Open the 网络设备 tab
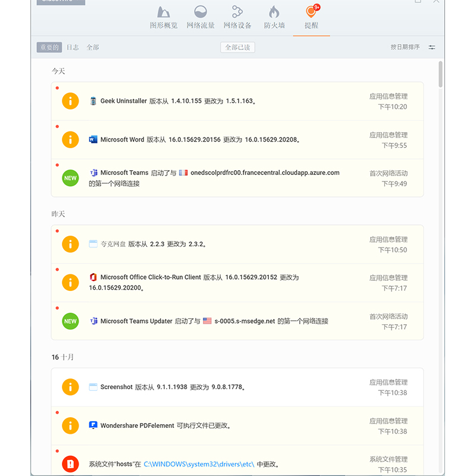The width and height of the screenshot is (476, 476). point(237,18)
